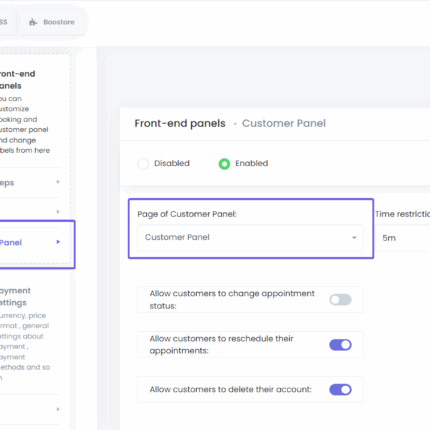Select the Disabled radio option
The image size is (430, 430).
coord(143,164)
